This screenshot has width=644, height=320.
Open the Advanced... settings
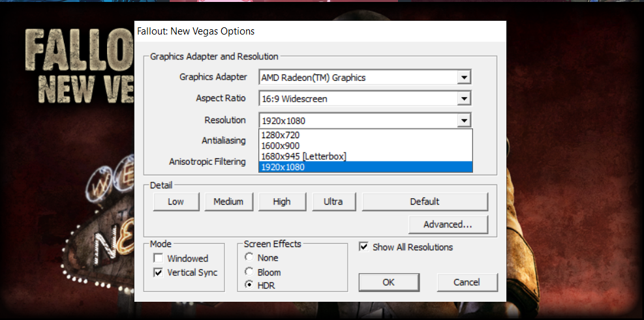tap(448, 224)
